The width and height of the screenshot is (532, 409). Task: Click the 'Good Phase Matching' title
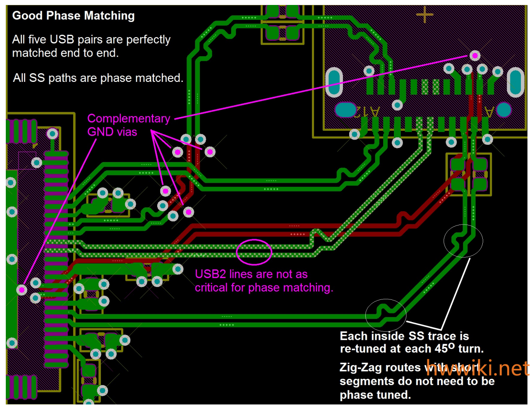click(73, 16)
